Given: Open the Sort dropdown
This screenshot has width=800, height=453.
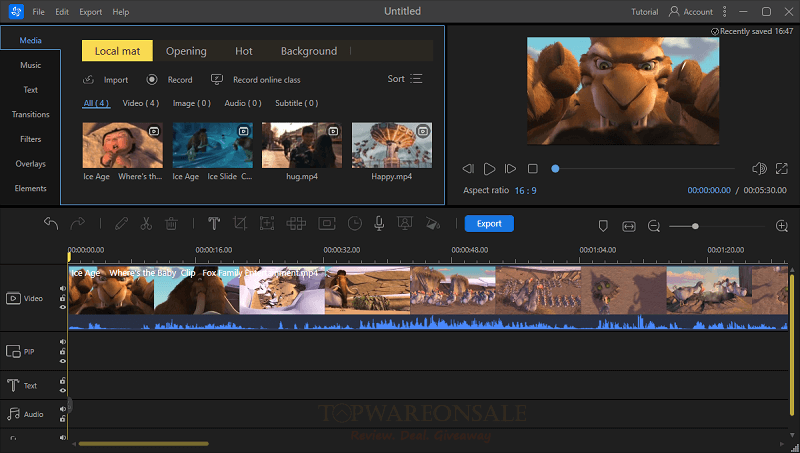Looking at the screenshot, I should (x=405, y=79).
